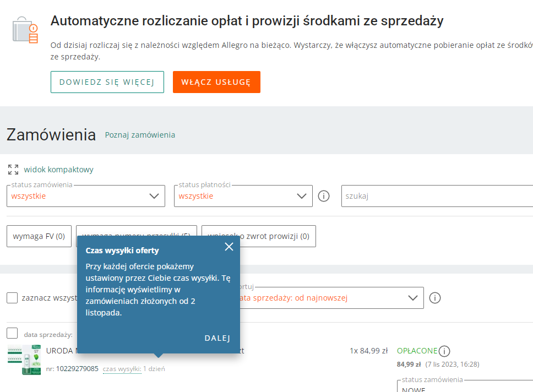The image size is (533, 392).
Task: Click info icon beside the sort dropdown
Action: tap(435, 298)
